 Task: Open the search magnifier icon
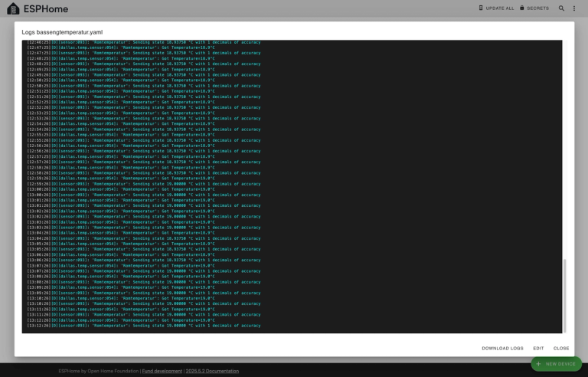(x=561, y=8)
